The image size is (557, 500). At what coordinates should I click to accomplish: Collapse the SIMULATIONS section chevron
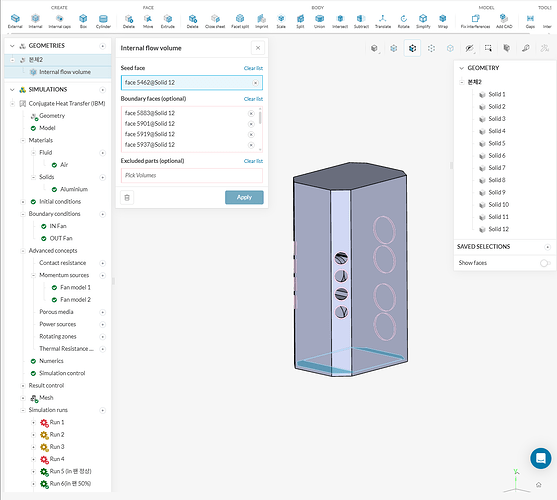click(x=12, y=89)
